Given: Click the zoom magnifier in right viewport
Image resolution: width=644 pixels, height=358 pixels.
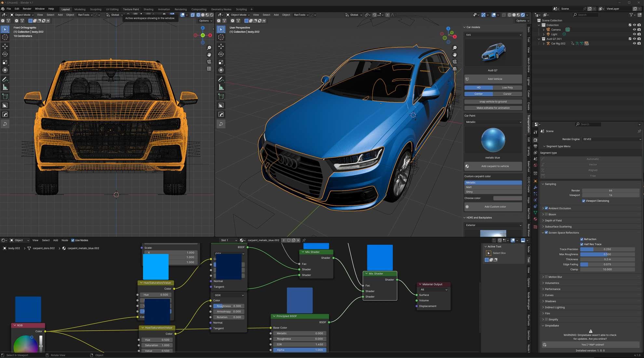Looking at the screenshot, I should 455,48.
